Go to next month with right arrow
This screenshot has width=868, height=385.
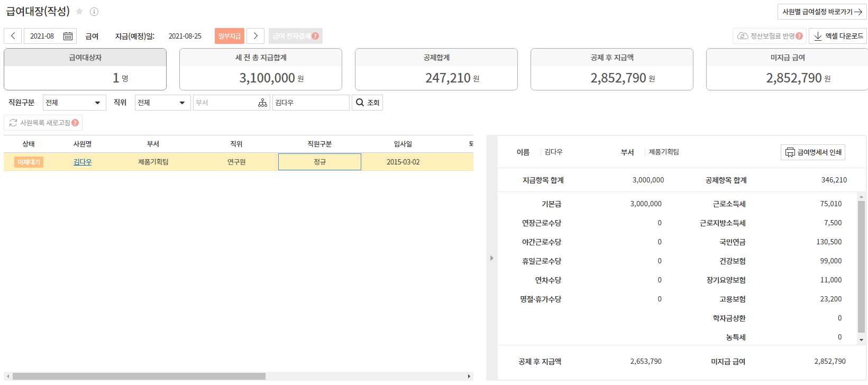point(255,36)
